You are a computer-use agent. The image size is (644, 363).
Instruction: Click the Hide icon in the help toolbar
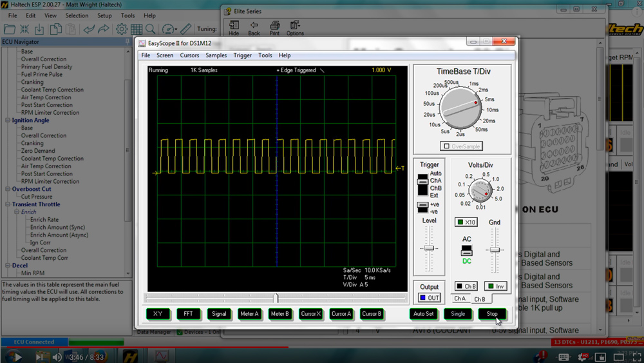tap(234, 28)
